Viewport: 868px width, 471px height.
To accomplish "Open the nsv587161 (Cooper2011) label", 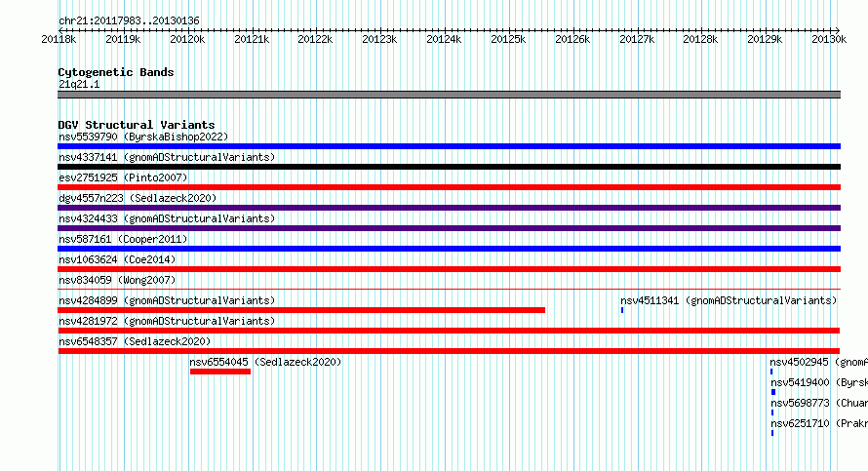I will click(x=123, y=239).
